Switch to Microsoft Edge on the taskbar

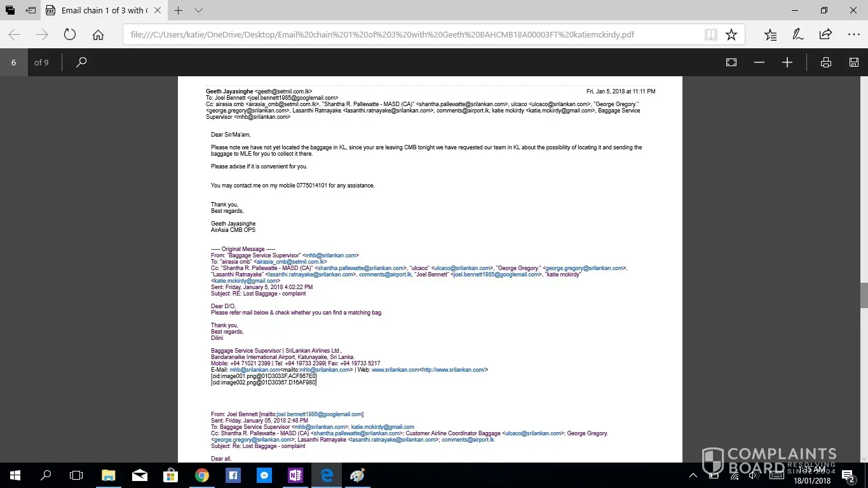click(327, 475)
